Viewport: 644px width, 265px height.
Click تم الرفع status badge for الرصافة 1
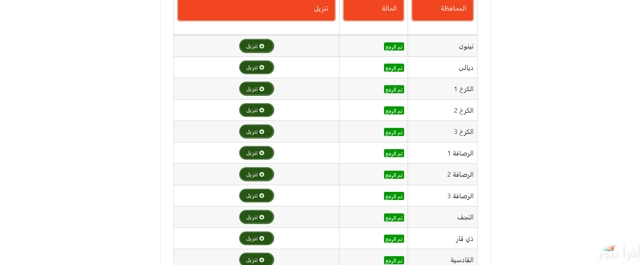tap(394, 153)
